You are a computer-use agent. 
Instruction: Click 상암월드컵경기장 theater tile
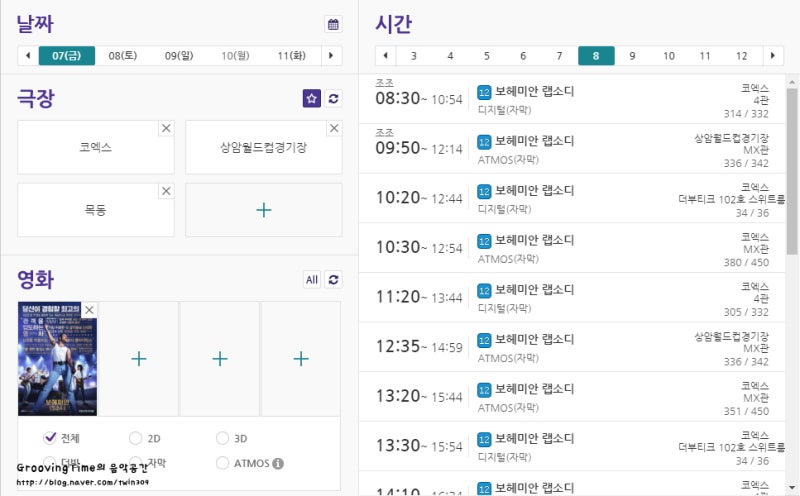[264, 147]
